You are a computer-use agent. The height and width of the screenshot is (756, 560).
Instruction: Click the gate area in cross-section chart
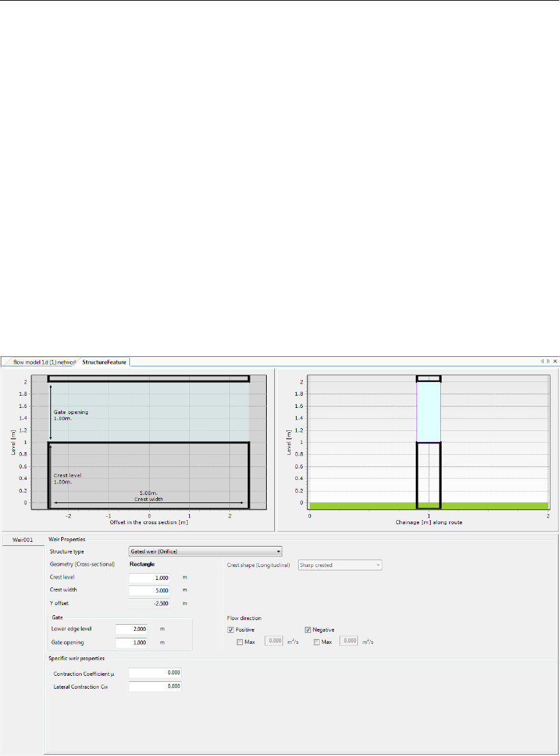pyautogui.click(x=150, y=412)
